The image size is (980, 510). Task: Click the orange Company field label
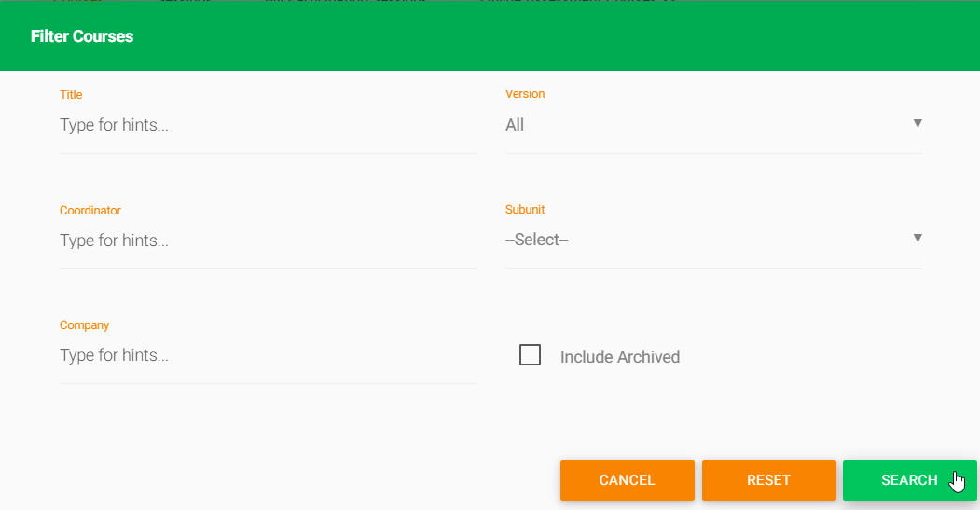pyautogui.click(x=84, y=325)
